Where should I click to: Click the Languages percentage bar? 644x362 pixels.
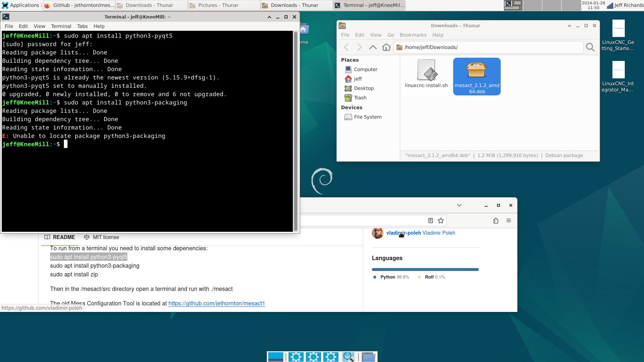coord(425,270)
